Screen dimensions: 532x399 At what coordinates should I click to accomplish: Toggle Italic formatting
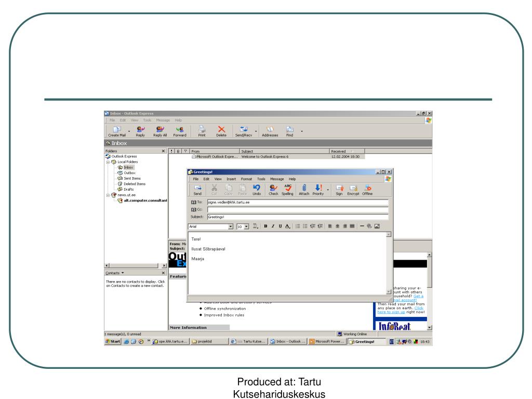coord(273,227)
